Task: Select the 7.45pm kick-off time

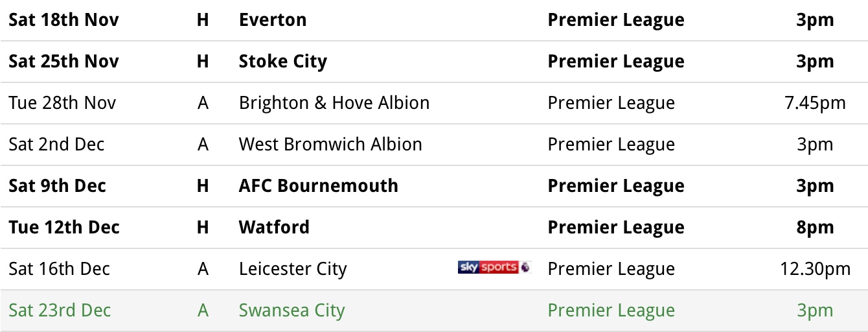Action: pyautogui.click(x=816, y=103)
